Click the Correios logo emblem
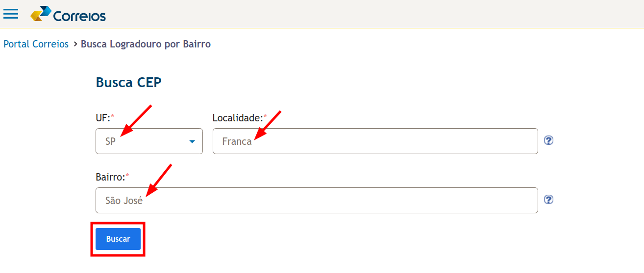Image resolution: width=644 pixels, height=273 pixels. coord(41,14)
